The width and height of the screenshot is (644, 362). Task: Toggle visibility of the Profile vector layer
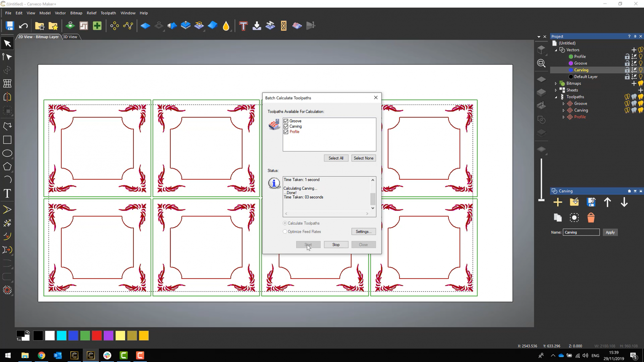(x=641, y=56)
